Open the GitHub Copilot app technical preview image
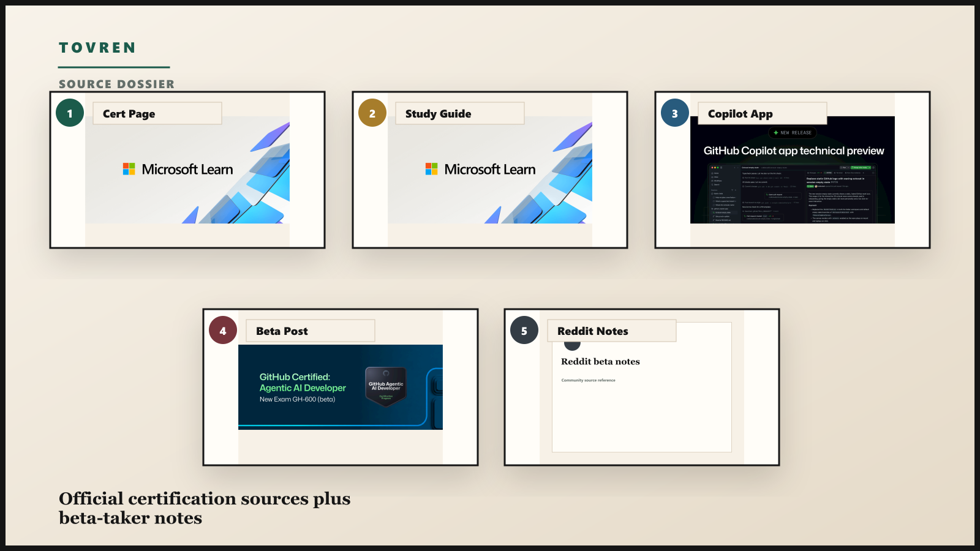The height and width of the screenshot is (551, 980). click(793, 170)
